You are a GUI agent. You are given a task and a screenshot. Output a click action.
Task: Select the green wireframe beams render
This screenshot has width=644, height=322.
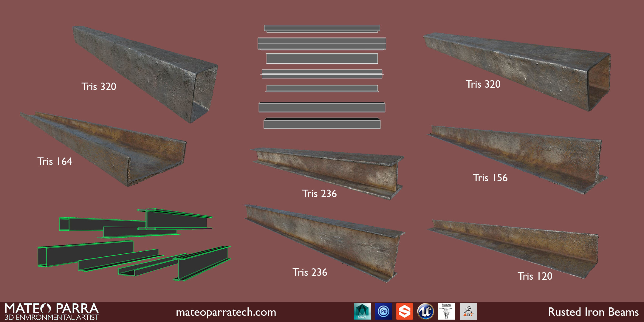click(x=134, y=244)
